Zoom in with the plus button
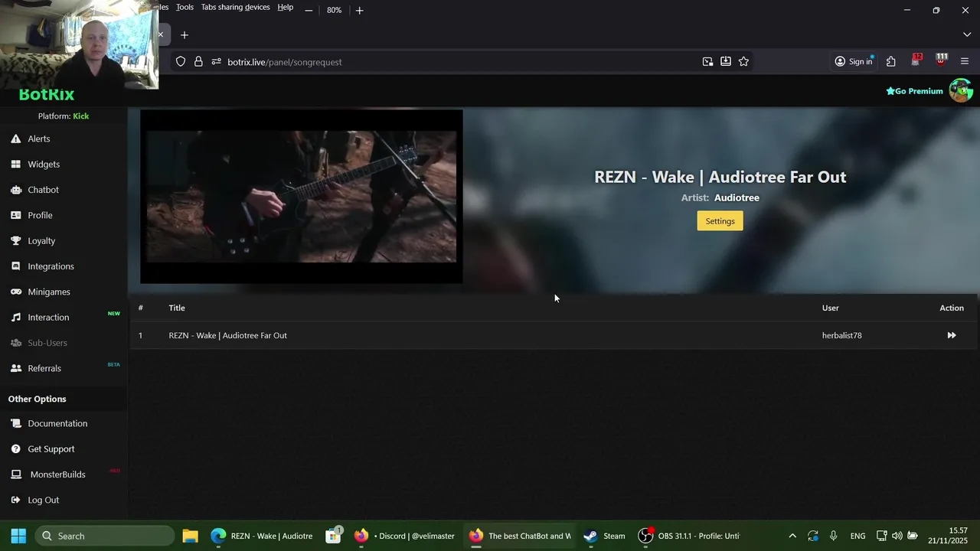This screenshot has height=551, width=980. coord(359,10)
